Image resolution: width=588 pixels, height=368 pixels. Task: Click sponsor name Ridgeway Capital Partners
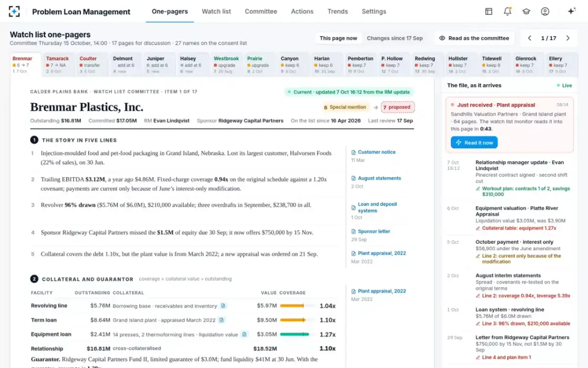pyautogui.click(x=251, y=121)
